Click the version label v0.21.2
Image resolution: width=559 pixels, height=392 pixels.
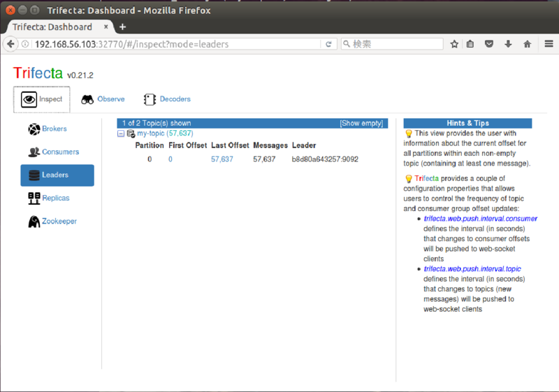tap(80, 75)
